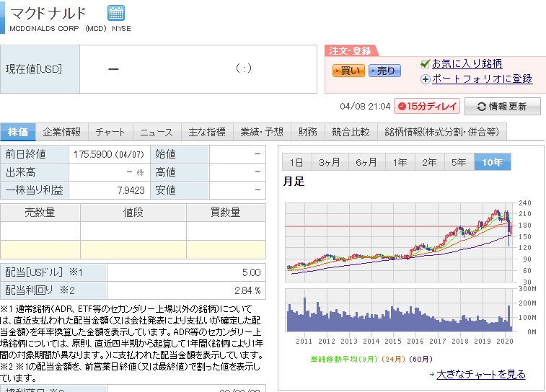
Task: Click the 値段 column header
Action: pos(133,212)
